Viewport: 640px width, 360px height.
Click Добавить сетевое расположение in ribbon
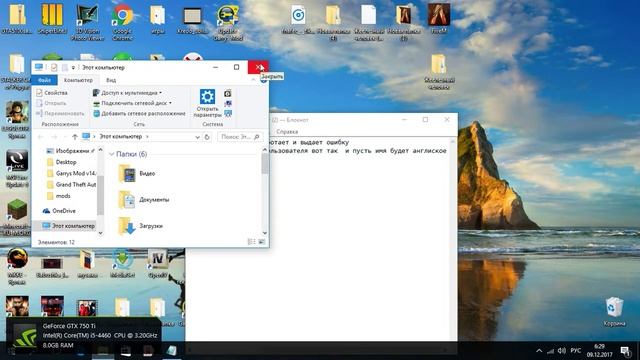139,114
